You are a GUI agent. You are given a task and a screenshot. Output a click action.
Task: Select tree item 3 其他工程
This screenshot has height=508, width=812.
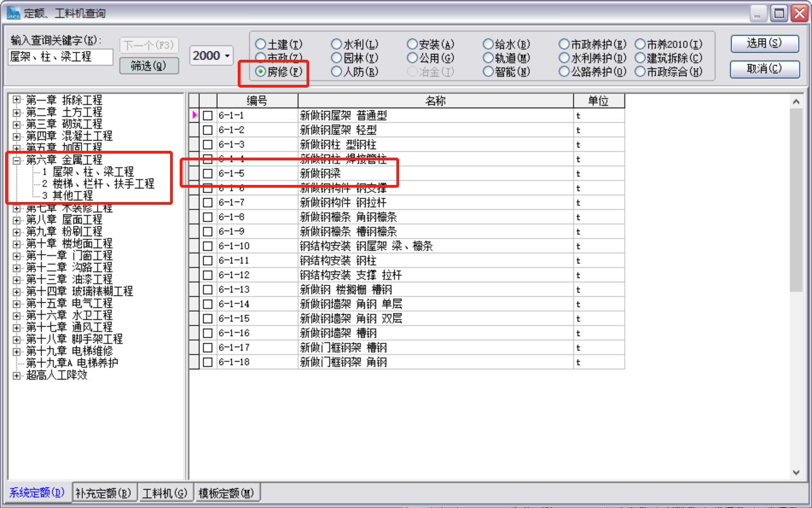67,196
